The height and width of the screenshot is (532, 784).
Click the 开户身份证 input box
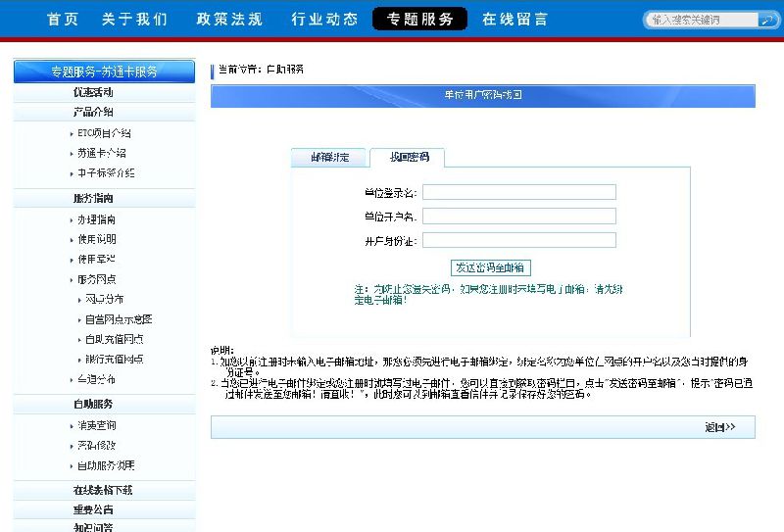[x=518, y=240]
